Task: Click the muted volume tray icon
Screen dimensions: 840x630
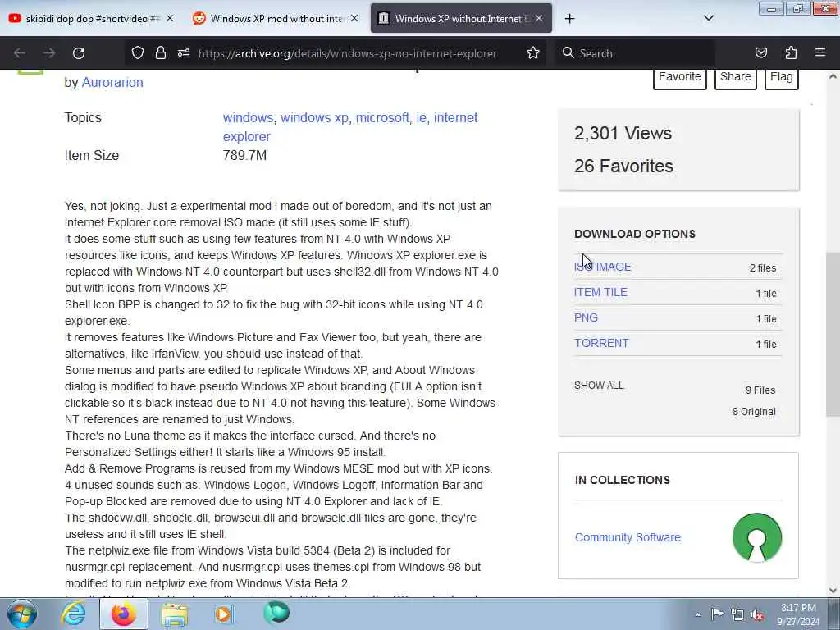Action: click(x=757, y=615)
